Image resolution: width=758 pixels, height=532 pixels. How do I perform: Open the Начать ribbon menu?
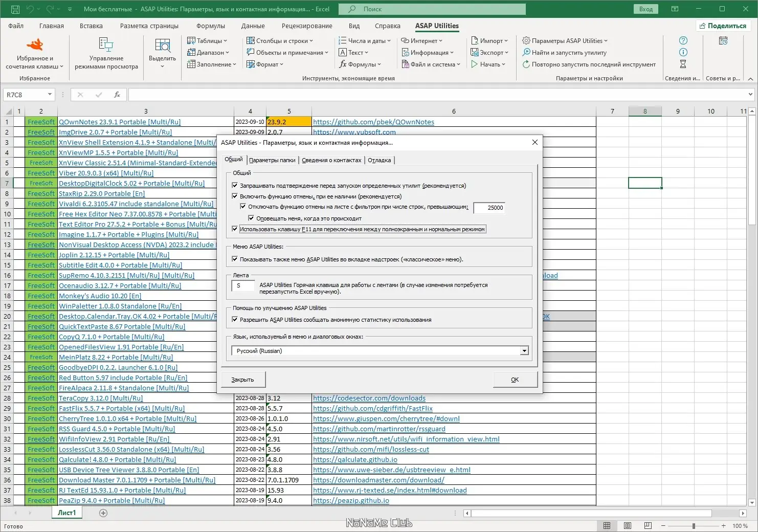(x=488, y=64)
